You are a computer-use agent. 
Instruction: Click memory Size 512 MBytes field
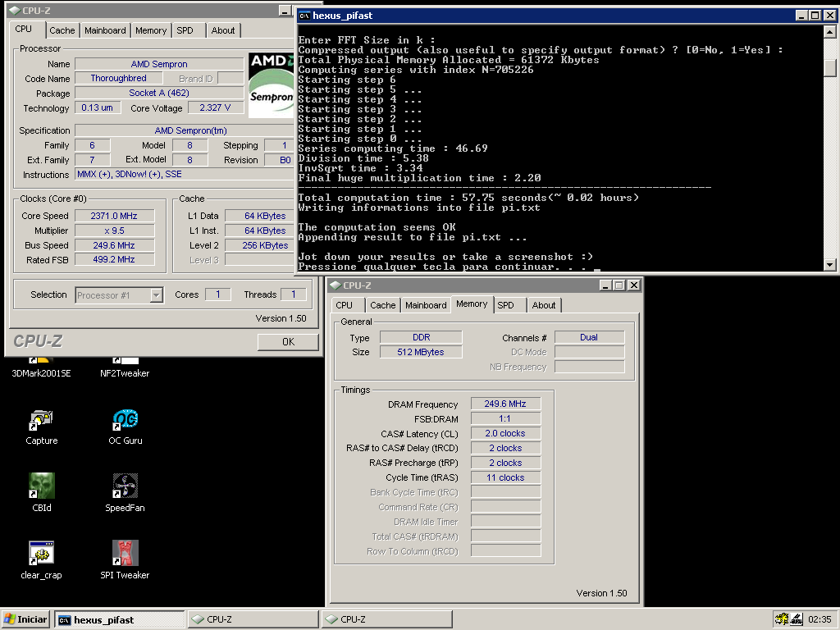click(x=421, y=352)
